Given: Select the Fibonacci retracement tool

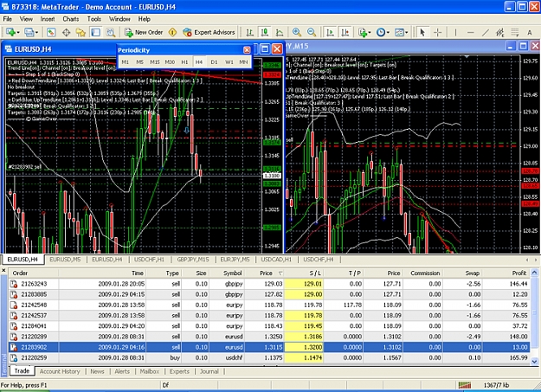Looking at the screenshot, I should coord(515,32).
